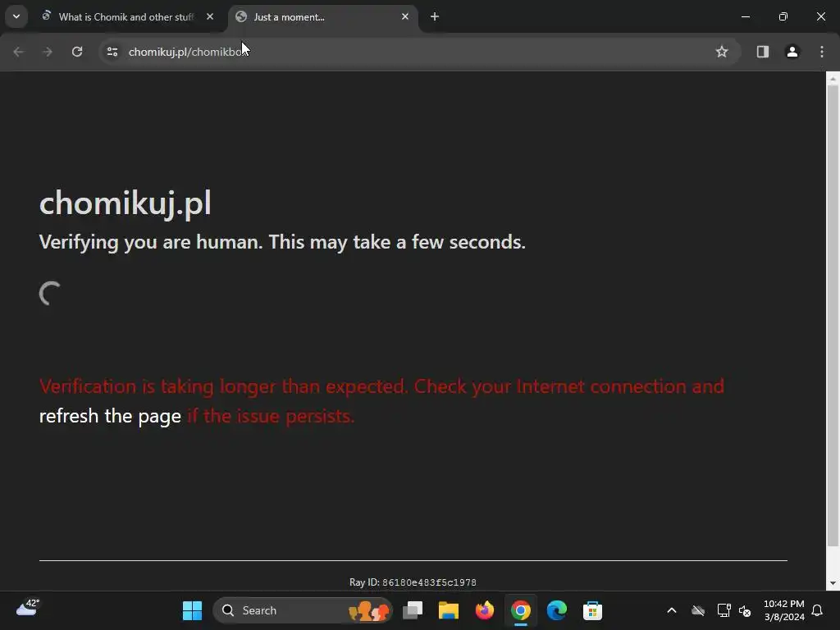The image size is (840, 630).
Task: Click 'refresh the page' link
Action: tap(110, 416)
